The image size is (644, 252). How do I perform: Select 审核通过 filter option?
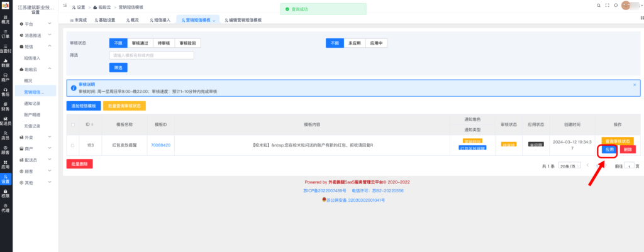tap(140, 43)
